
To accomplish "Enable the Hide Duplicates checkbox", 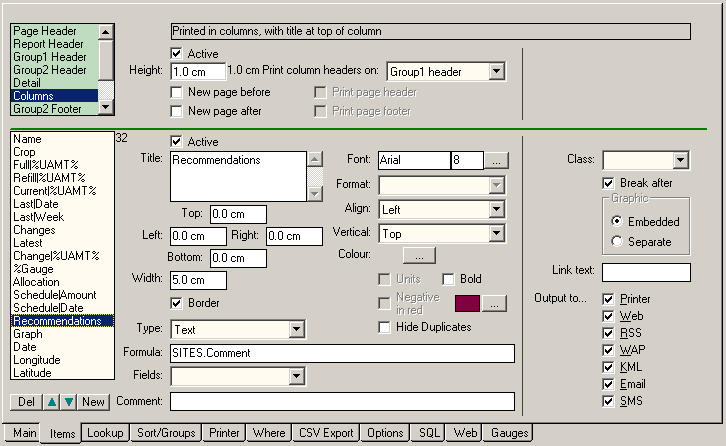I will (386, 327).
